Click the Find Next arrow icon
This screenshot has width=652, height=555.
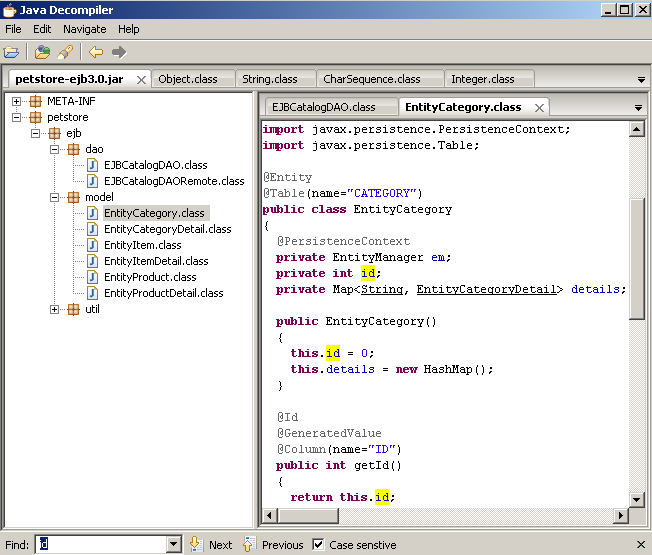tap(196, 545)
